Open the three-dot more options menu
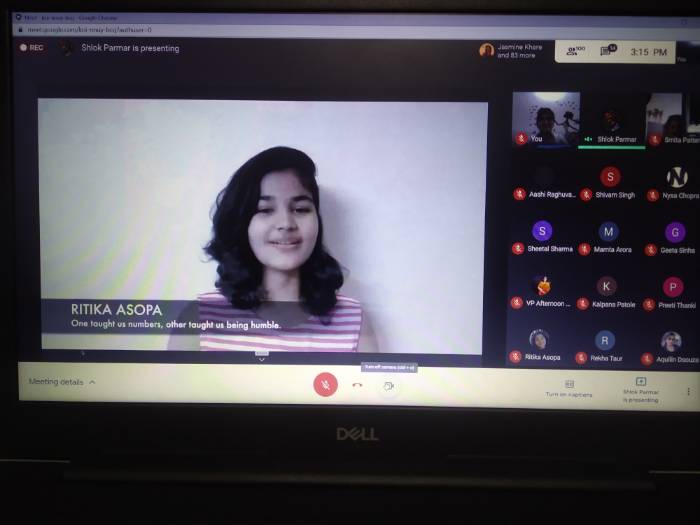The width and height of the screenshot is (700, 525). click(688, 392)
